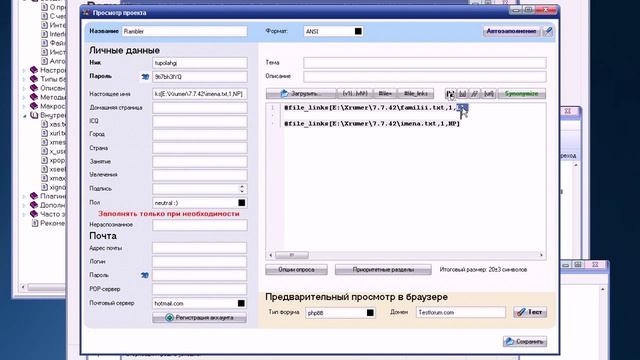Screen dimensions: 640x360
Task: Click the Адрес почты input field
Action: tap(200, 248)
